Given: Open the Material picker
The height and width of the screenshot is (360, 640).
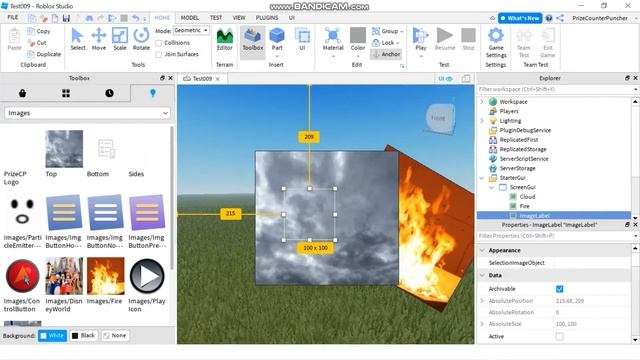Looking at the screenshot, I should tap(333, 39).
